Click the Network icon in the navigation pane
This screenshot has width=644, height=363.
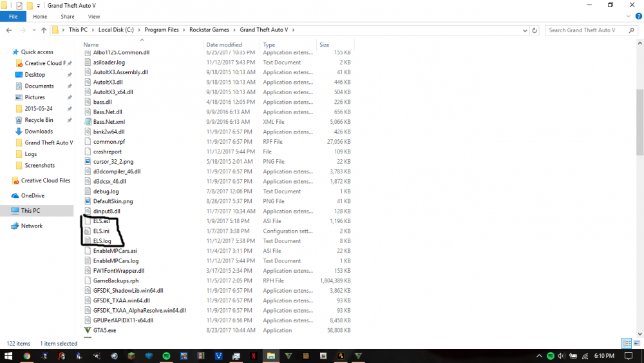tap(15, 226)
